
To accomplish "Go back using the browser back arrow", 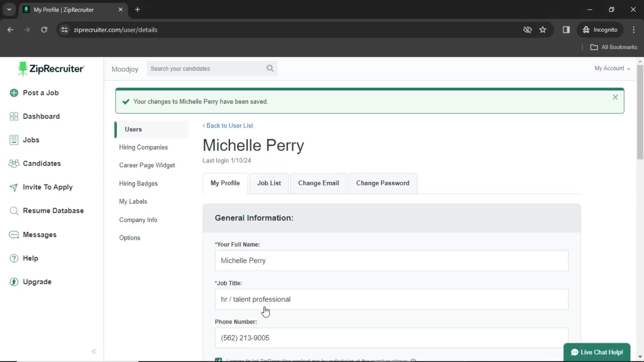I will pos(10,30).
